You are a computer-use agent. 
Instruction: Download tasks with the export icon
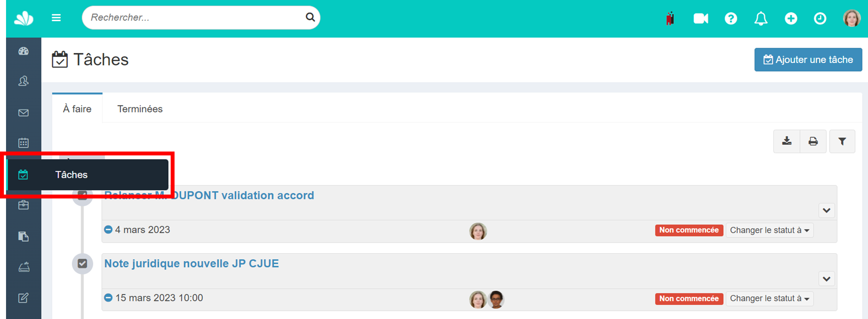[787, 141]
